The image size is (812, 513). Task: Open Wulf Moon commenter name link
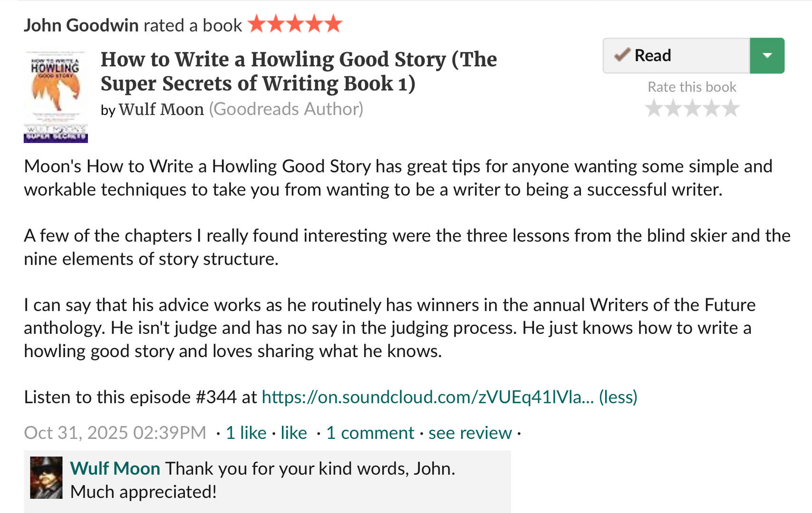pyautogui.click(x=115, y=469)
